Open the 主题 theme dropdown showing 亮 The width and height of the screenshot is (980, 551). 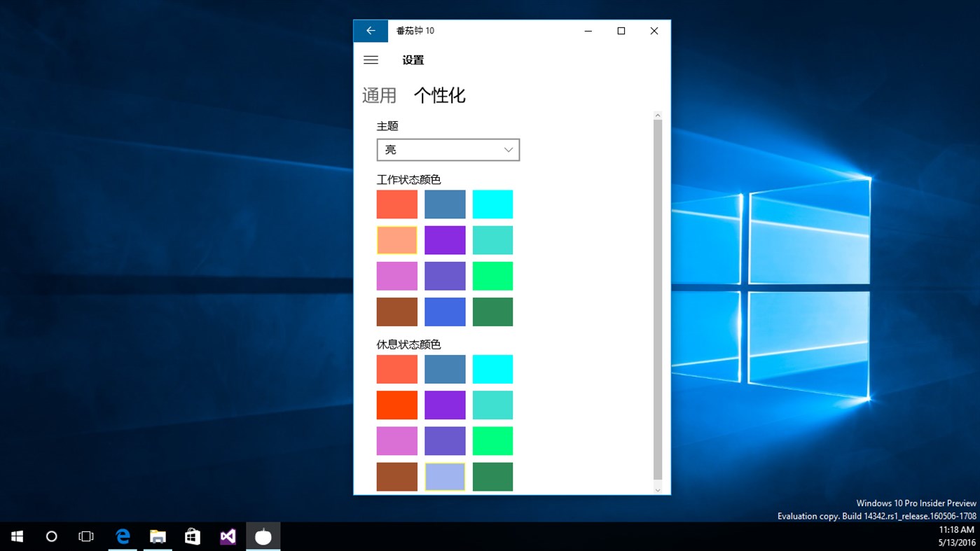[x=448, y=149]
